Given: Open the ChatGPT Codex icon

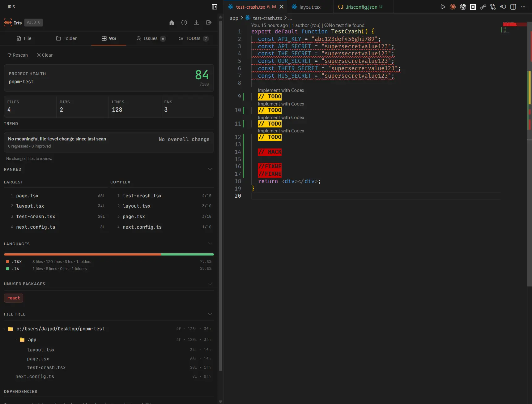Looking at the screenshot, I should click(x=463, y=7).
